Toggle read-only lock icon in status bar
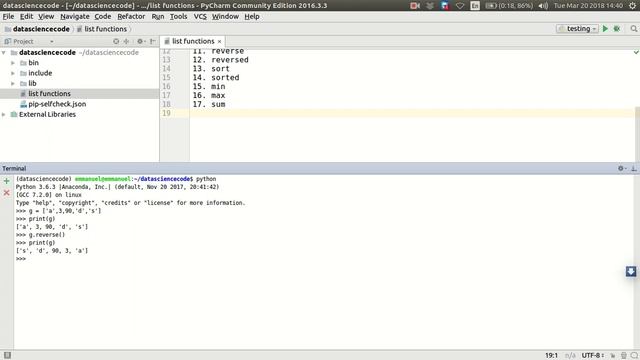This screenshot has height=360, width=640. 613,356
